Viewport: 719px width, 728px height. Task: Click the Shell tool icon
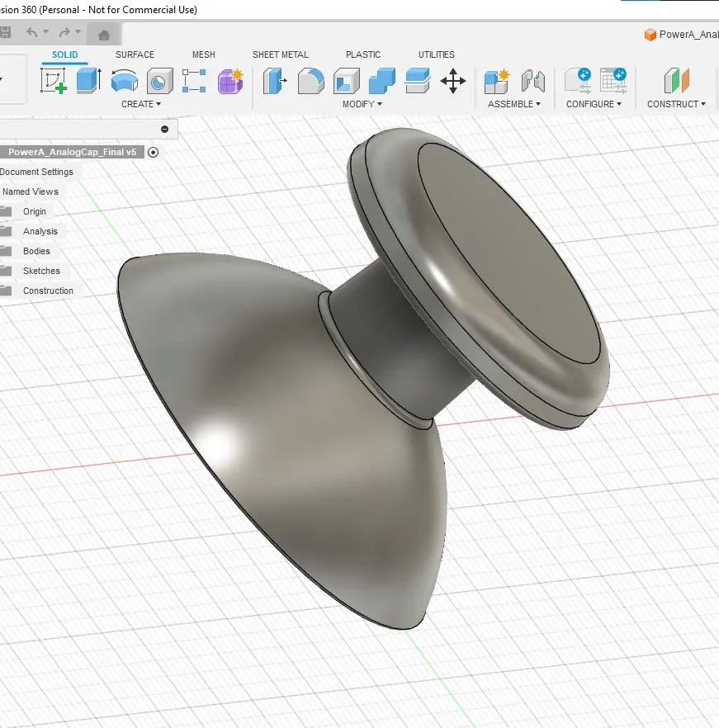click(x=346, y=81)
